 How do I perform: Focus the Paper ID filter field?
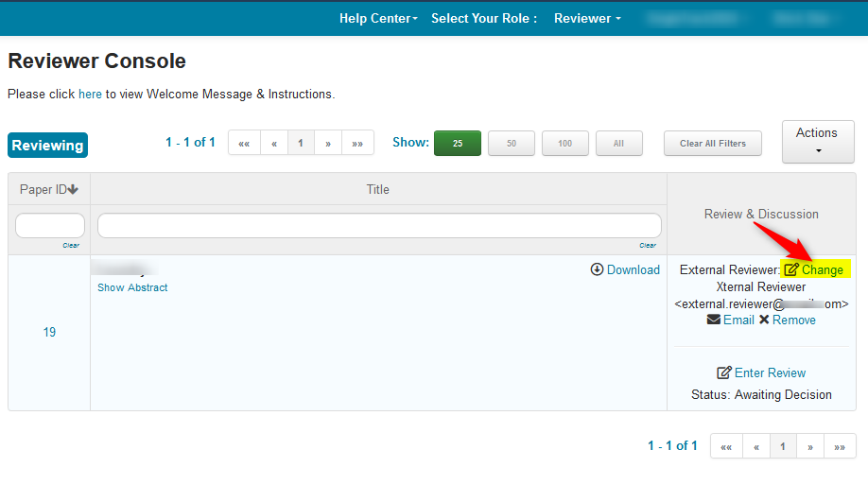click(50, 226)
